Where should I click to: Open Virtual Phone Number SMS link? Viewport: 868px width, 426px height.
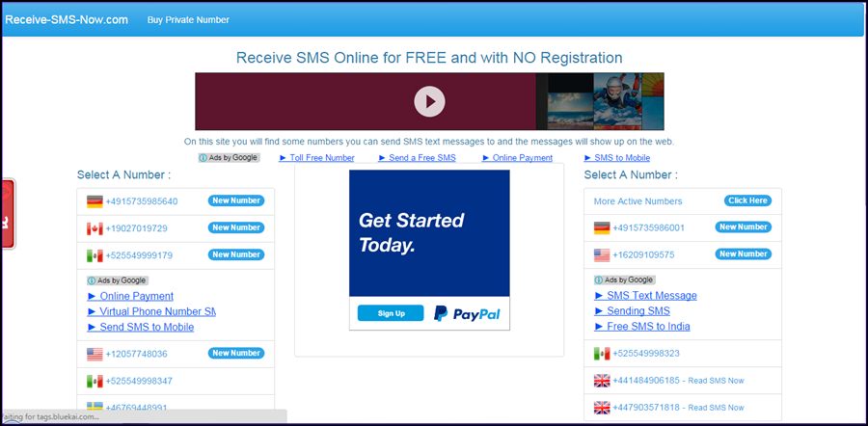pyautogui.click(x=151, y=311)
